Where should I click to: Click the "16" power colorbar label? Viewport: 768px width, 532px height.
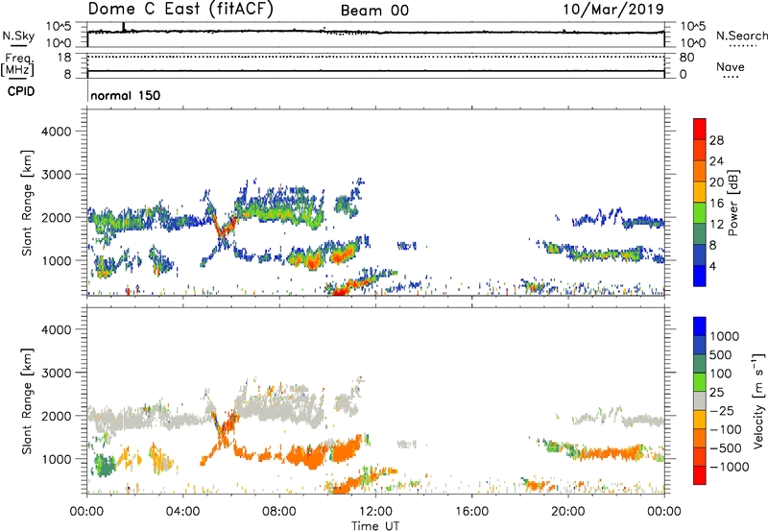pos(716,204)
